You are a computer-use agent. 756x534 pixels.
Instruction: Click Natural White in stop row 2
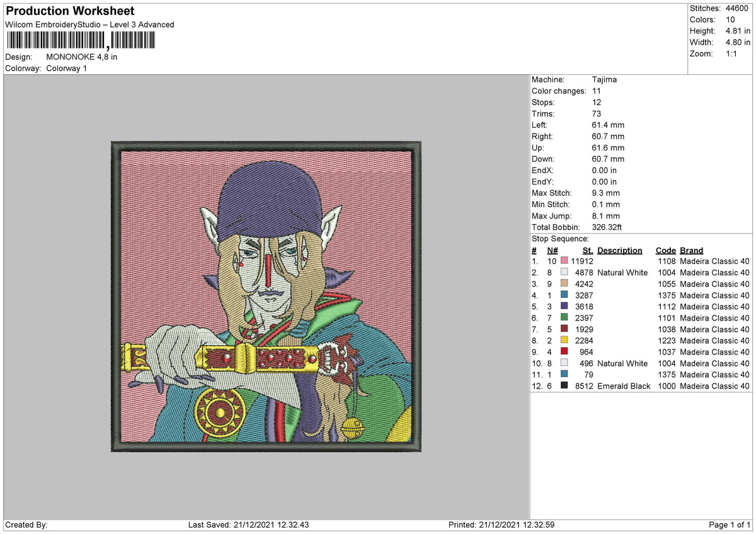pos(622,273)
